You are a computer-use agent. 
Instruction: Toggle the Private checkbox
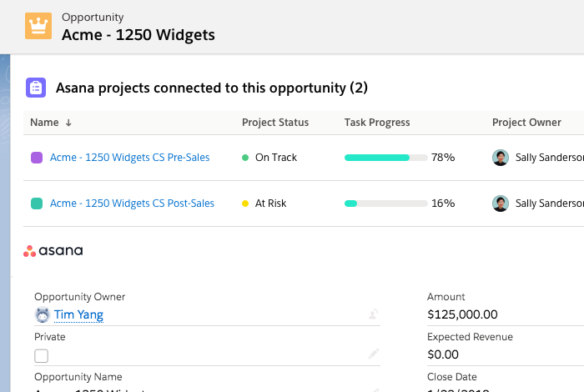coord(42,356)
